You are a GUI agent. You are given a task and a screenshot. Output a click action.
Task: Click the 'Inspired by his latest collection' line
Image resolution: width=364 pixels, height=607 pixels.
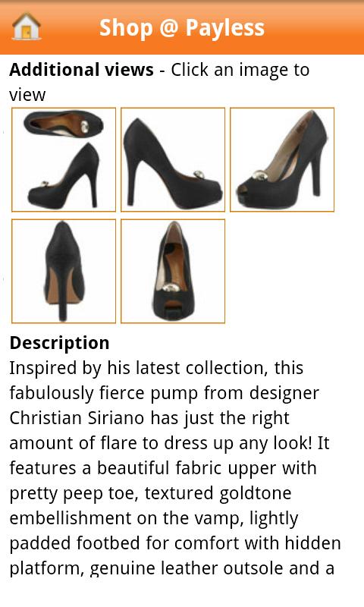click(x=156, y=368)
